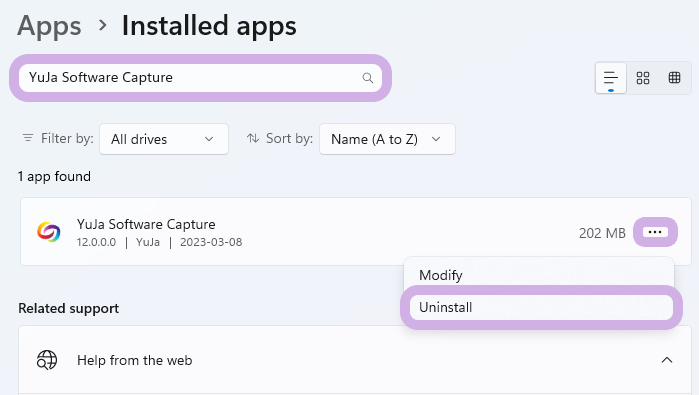Click inside the YuJa Software Capture search box
Screen dimensions: 699x395
click(200, 78)
